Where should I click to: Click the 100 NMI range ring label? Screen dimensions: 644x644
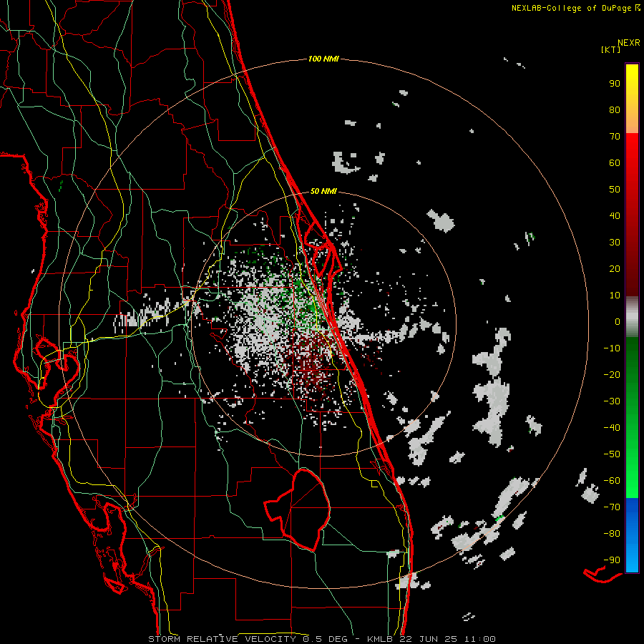(x=323, y=59)
